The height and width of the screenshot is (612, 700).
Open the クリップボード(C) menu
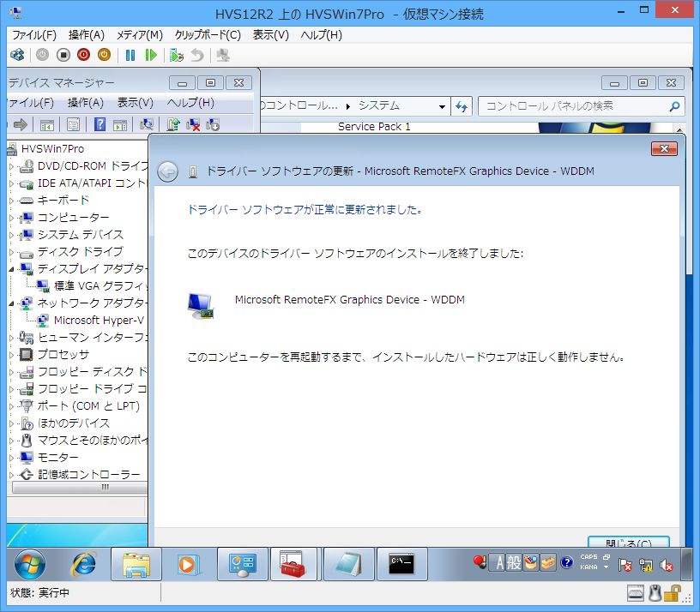tap(208, 35)
